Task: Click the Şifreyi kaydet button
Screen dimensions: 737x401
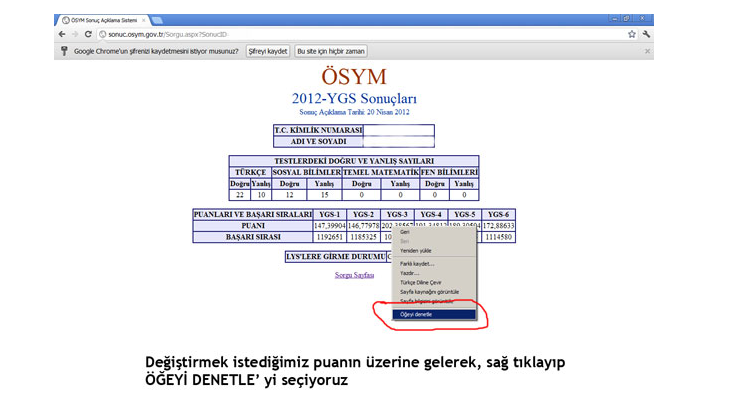Action: tap(267, 51)
